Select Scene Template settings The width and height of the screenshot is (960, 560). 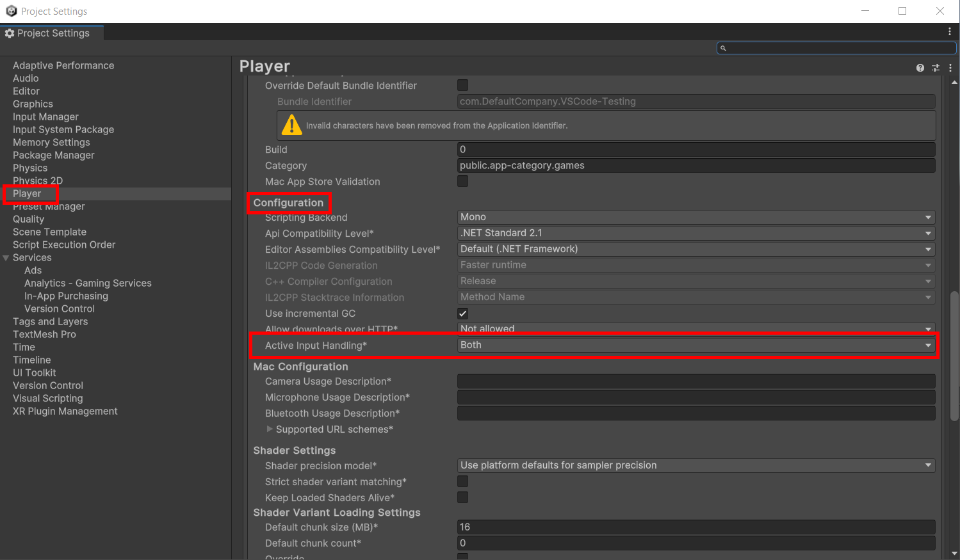click(x=49, y=232)
